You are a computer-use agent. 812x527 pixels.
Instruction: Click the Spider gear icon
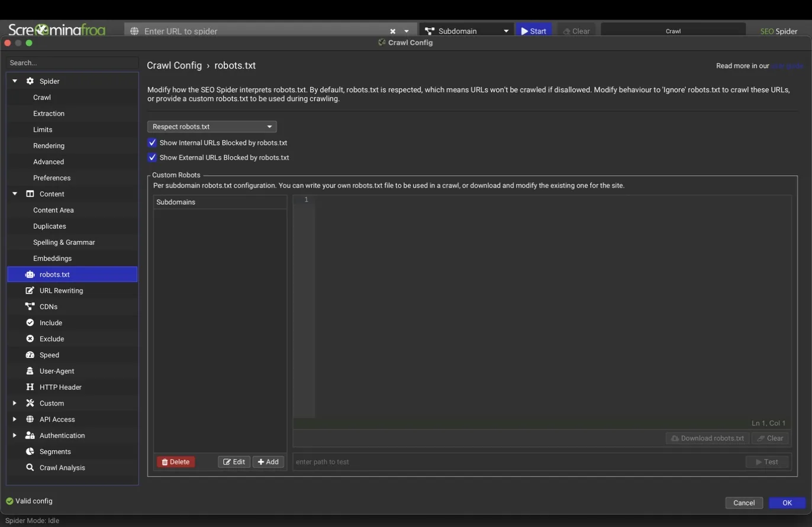click(30, 81)
